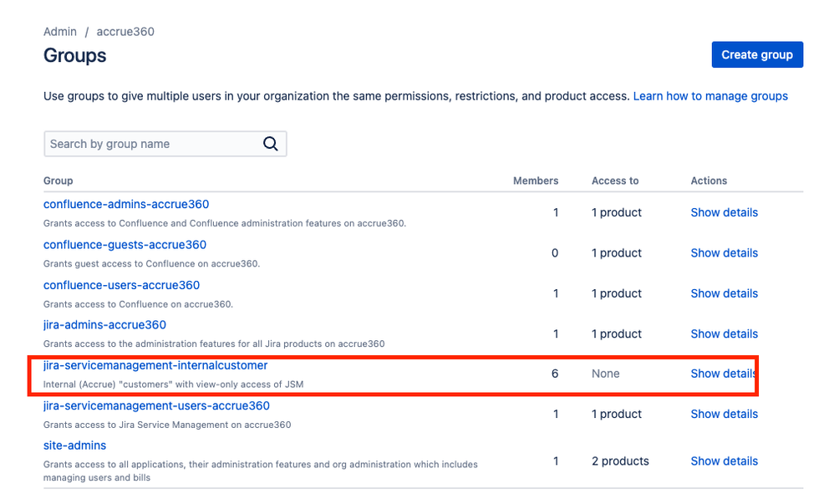Click the Group column header
The height and width of the screenshot is (504, 834).
coord(58,181)
